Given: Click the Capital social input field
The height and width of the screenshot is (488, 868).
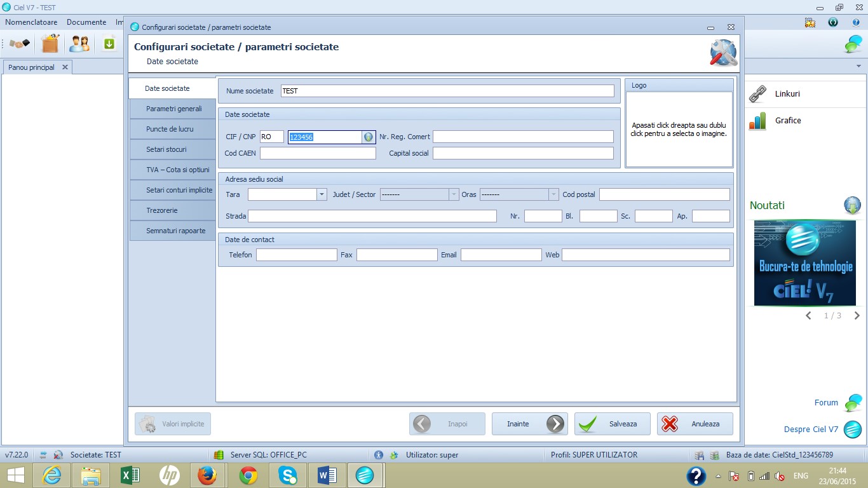Looking at the screenshot, I should pos(523,153).
